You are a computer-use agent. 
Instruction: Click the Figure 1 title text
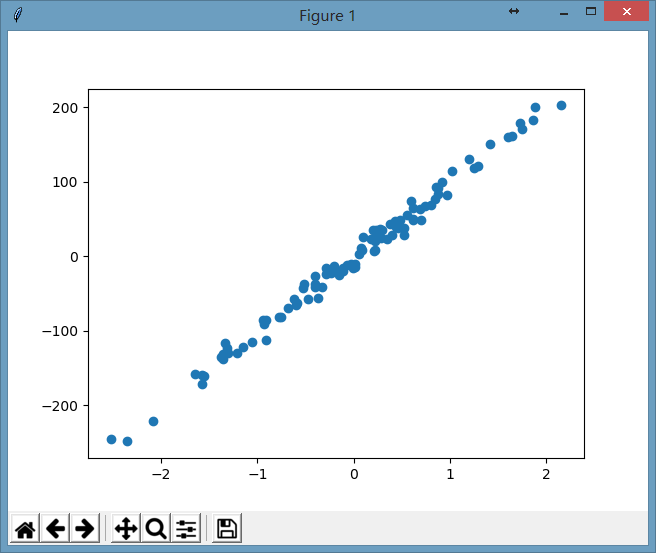tap(327, 16)
